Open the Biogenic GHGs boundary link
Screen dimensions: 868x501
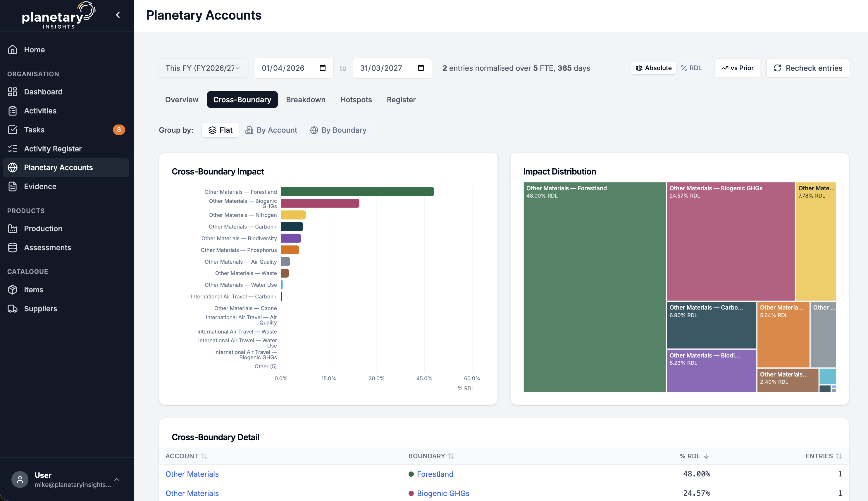443,493
